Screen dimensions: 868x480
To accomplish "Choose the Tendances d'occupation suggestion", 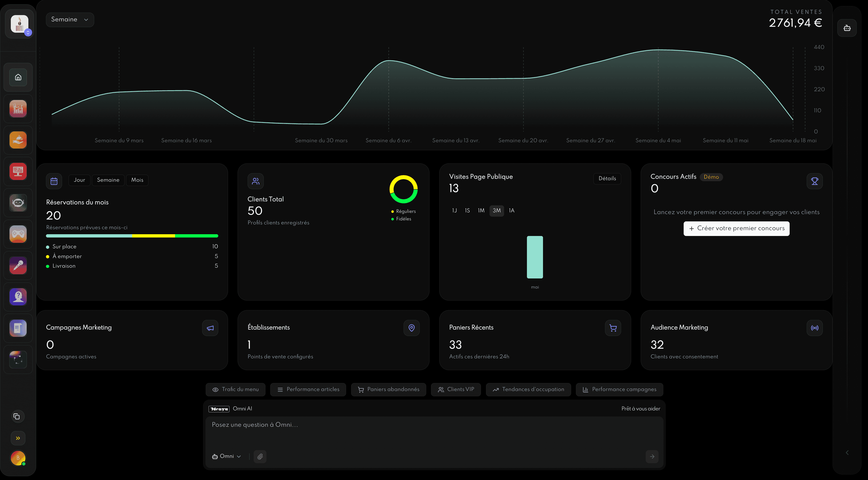I will click(x=528, y=390).
